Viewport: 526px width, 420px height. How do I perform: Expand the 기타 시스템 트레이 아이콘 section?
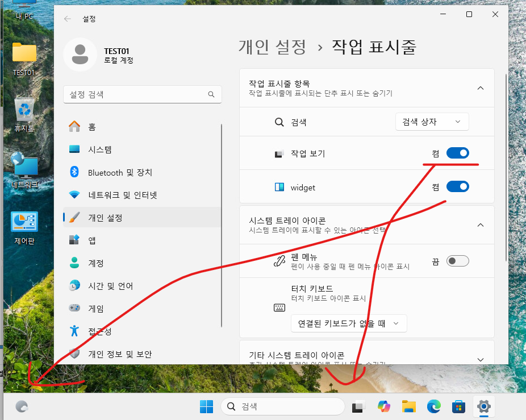click(481, 359)
